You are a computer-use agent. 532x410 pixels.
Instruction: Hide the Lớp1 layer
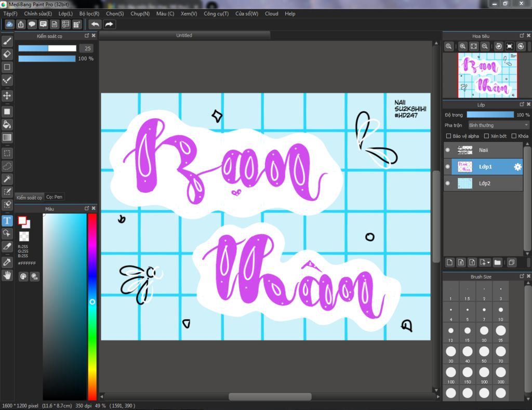pyautogui.click(x=447, y=167)
